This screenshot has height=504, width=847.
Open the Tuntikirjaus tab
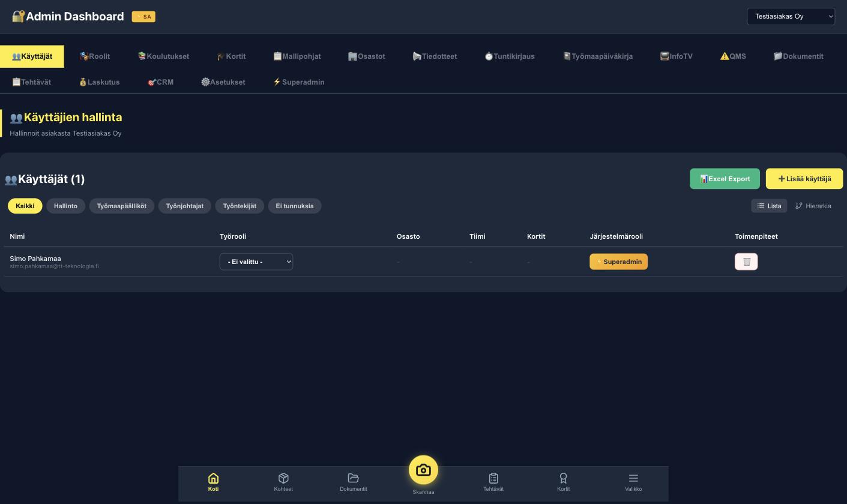pos(510,56)
